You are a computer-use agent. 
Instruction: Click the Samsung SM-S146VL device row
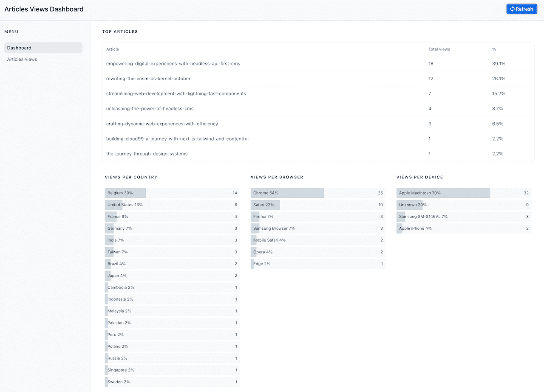[x=463, y=217]
